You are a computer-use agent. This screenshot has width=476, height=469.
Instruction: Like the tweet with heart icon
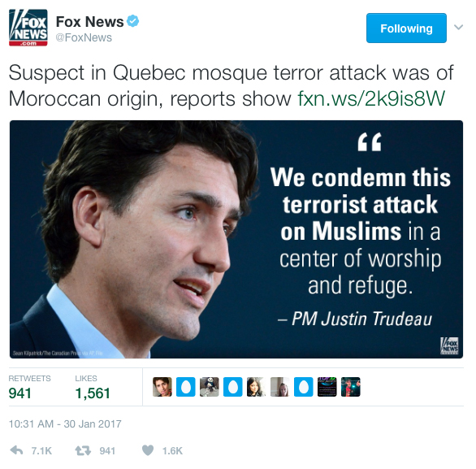coord(148,450)
